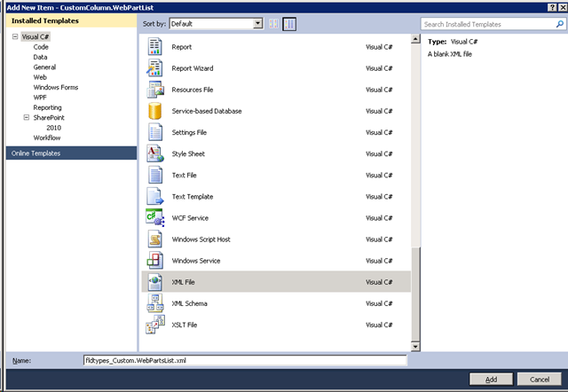The height and width of the screenshot is (392, 568).
Task: Select the WPF category
Action: [40, 98]
